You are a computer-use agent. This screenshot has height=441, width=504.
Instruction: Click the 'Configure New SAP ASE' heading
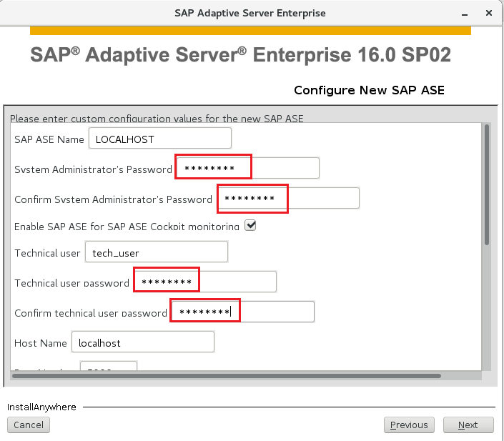click(x=369, y=90)
